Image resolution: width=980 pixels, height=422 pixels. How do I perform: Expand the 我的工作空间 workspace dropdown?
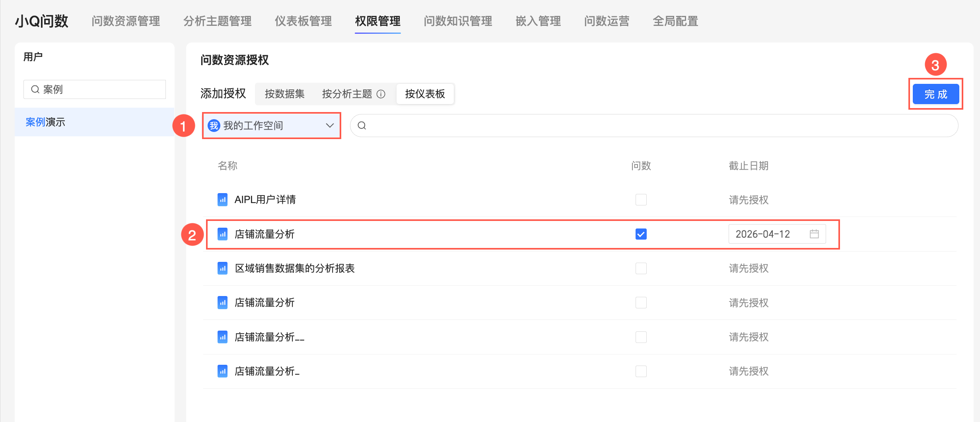click(271, 126)
